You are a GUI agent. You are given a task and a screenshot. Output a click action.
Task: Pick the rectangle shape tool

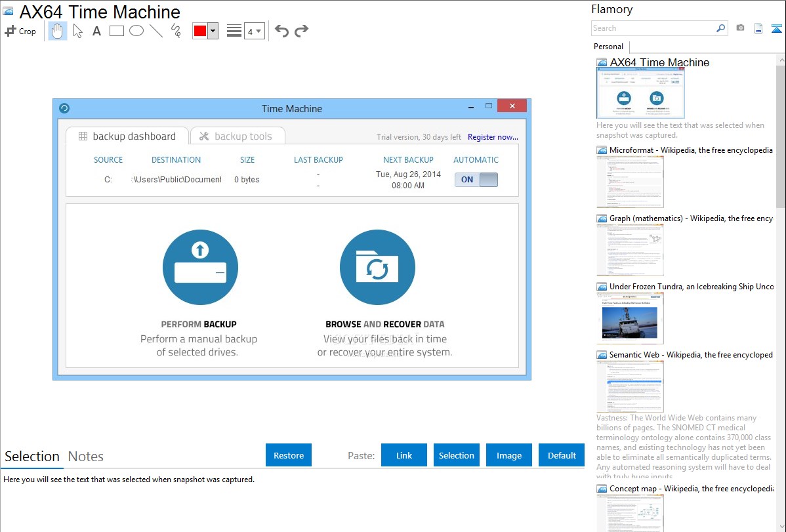tap(116, 31)
